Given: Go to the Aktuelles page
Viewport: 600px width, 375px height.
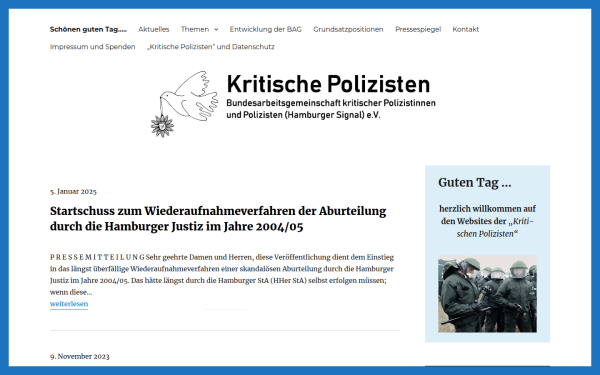Looking at the screenshot, I should tap(153, 29).
